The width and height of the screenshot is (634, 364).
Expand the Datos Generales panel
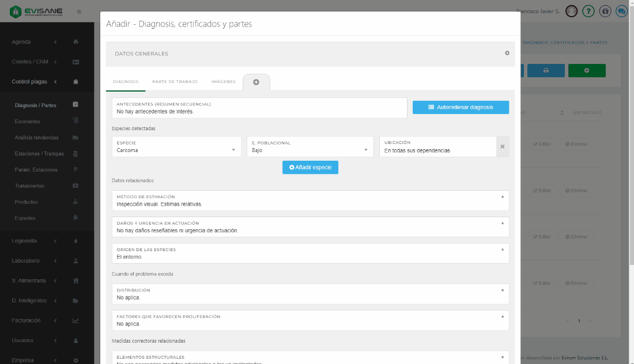point(507,54)
